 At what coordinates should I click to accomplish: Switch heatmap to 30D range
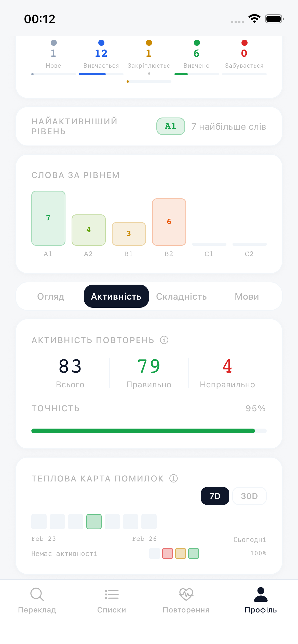pyautogui.click(x=249, y=496)
